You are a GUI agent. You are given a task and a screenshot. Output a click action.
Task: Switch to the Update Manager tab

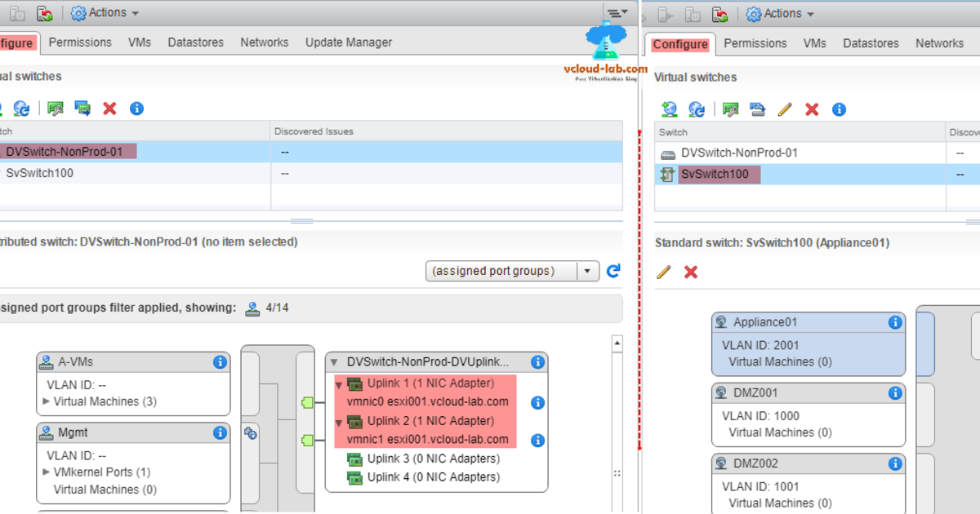349,42
